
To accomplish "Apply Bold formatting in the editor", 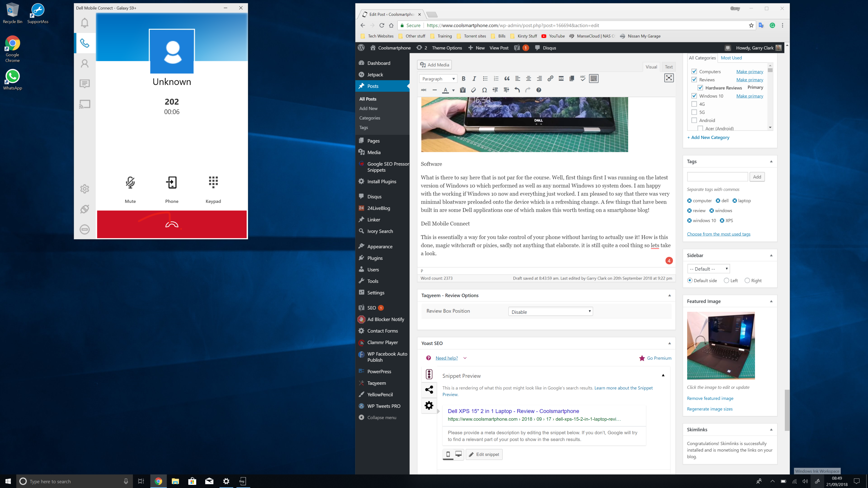I will tap(463, 79).
